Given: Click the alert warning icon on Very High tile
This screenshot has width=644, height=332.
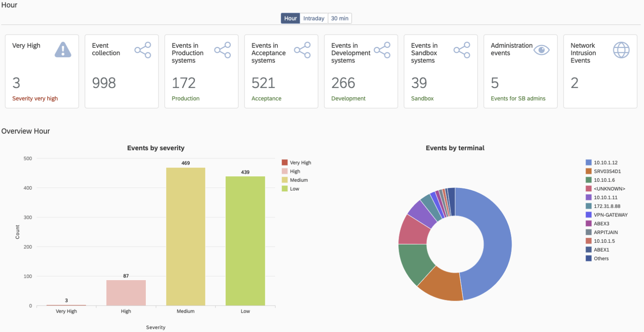Looking at the screenshot, I should click(63, 49).
